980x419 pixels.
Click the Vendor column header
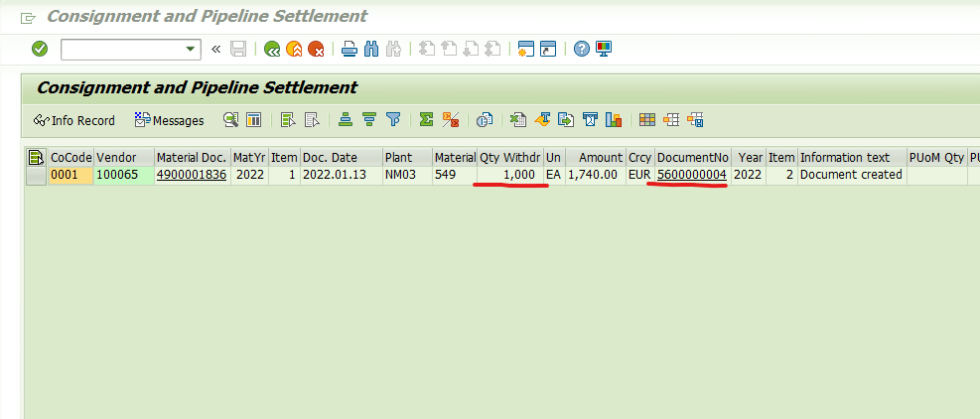(x=124, y=158)
